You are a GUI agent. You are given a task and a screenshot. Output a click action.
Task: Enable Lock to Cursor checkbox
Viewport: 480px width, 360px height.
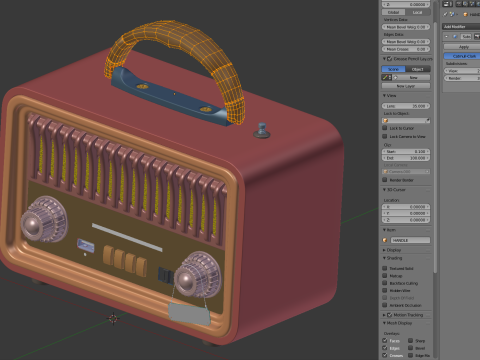[385, 128]
